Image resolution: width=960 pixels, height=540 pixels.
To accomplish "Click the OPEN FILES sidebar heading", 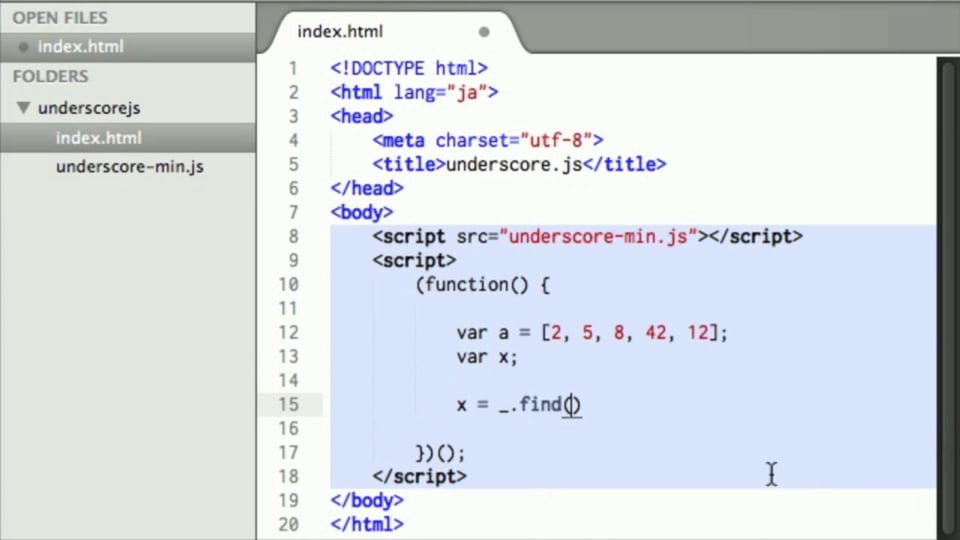I will tap(60, 18).
